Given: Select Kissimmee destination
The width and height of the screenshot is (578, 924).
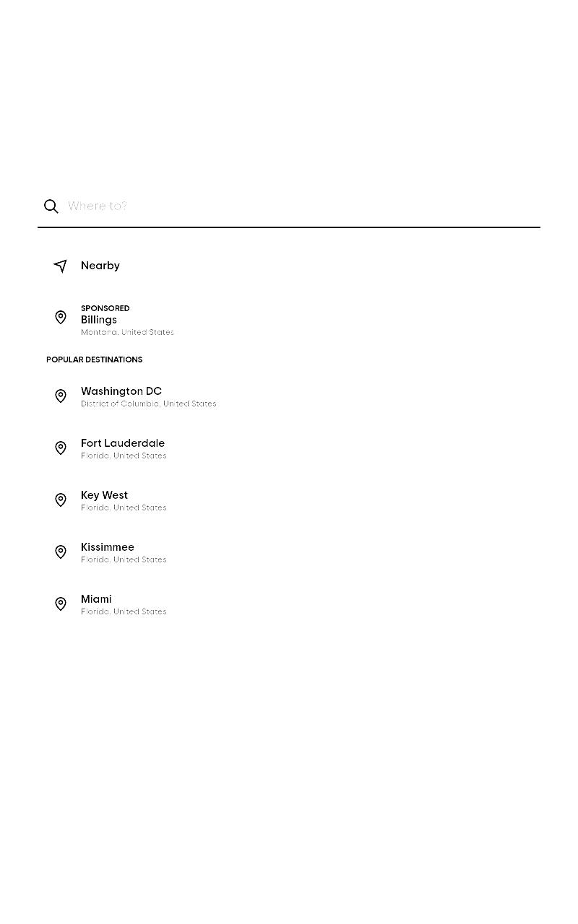Looking at the screenshot, I should [x=289, y=552].
